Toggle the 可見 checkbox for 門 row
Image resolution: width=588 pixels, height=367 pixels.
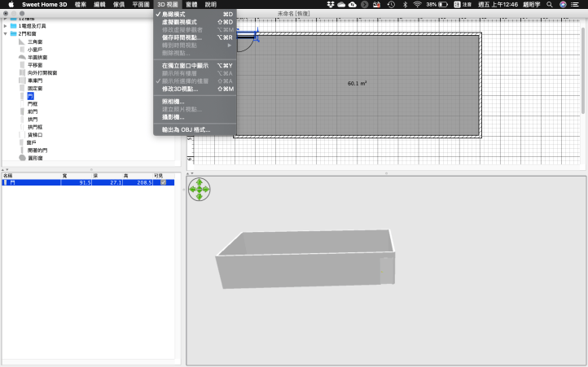pos(164,183)
